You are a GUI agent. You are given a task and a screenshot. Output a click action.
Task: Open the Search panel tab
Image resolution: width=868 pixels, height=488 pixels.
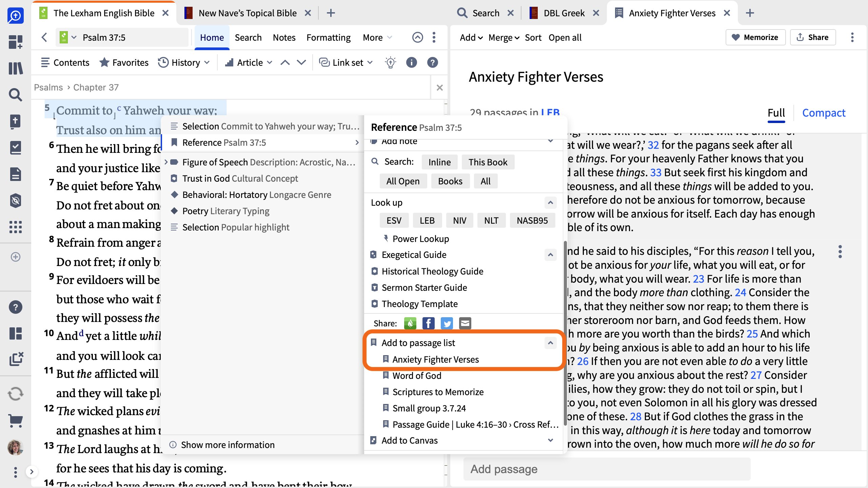tap(486, 13)
